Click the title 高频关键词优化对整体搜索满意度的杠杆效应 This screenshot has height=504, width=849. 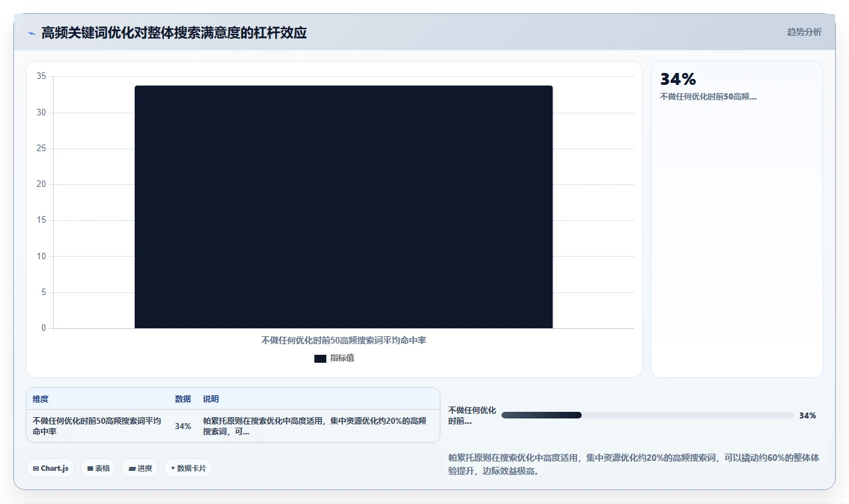[x=174, y=32]
